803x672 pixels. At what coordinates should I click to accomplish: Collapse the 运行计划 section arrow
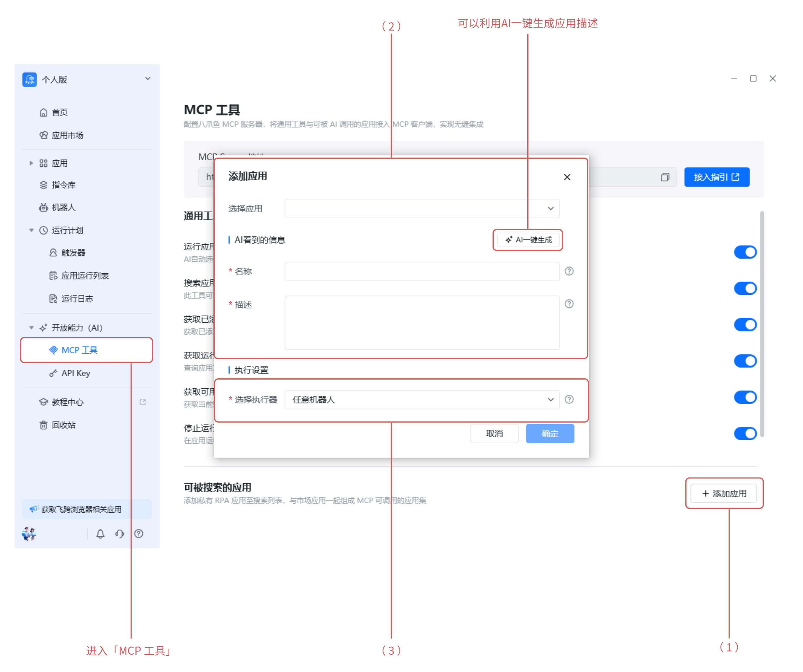point(31,231)
